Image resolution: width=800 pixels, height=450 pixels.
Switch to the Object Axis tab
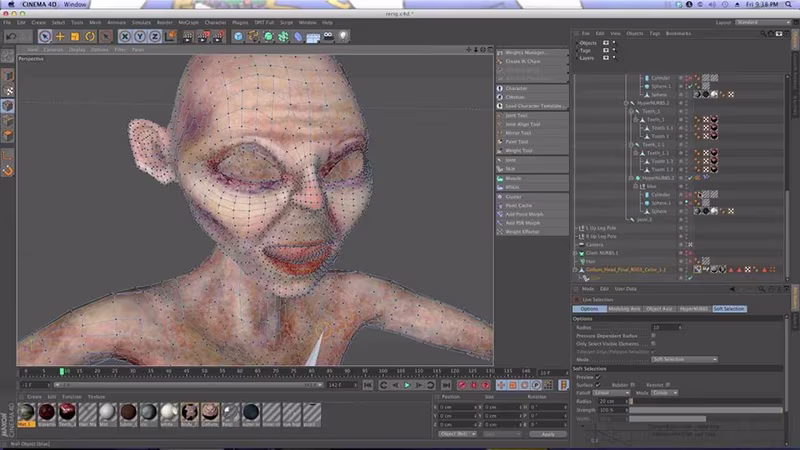point(659,309)
